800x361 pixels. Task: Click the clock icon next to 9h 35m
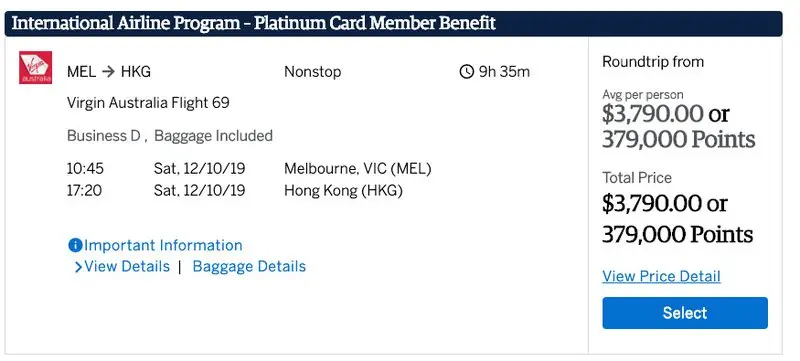(466, 71)
